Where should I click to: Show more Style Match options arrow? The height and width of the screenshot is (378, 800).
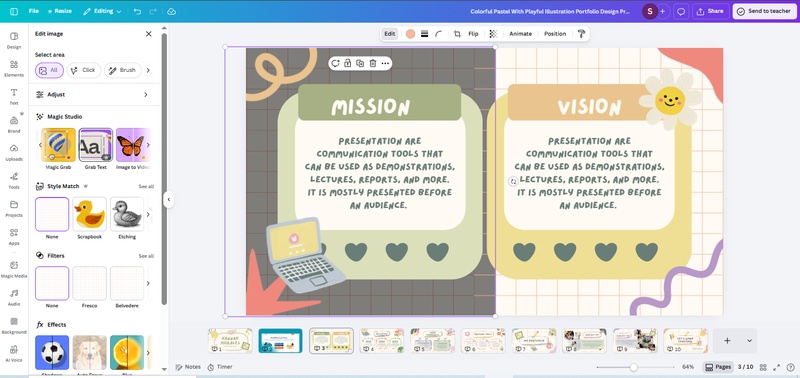point(148,214)
